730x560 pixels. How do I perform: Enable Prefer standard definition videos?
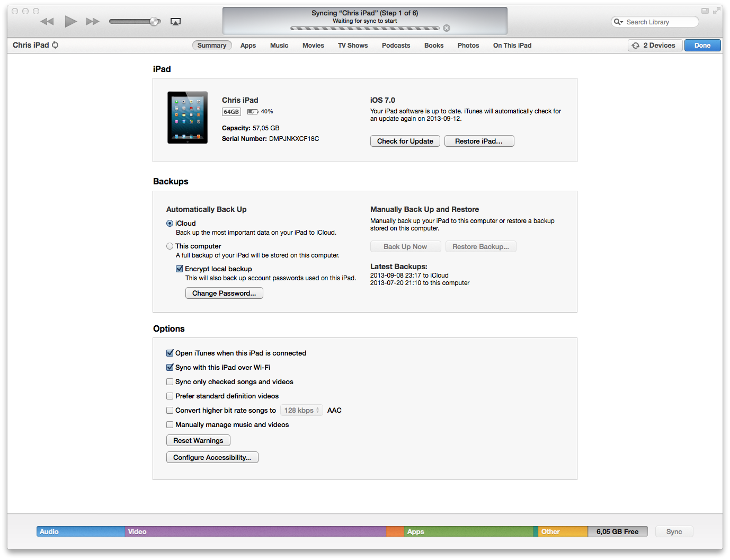(x=170, y=396)
